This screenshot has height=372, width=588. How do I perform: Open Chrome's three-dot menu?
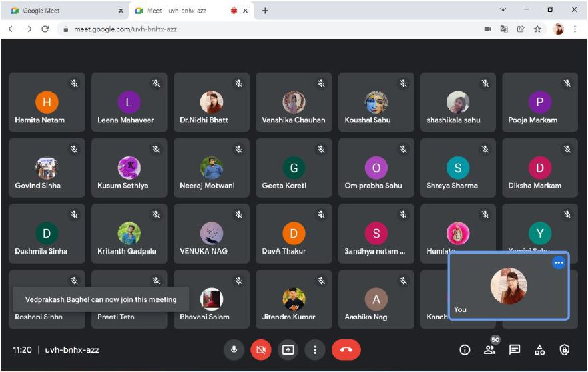pyautogui.click(x=575, y=29)
